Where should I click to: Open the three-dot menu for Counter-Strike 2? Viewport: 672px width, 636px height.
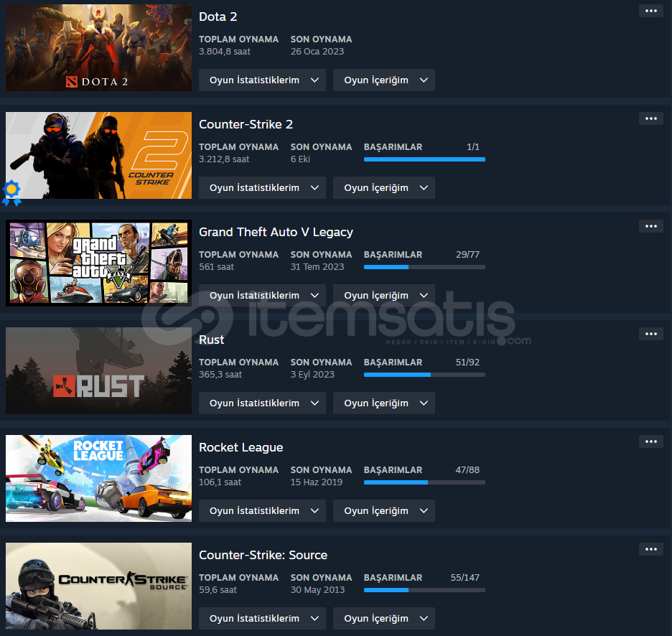coord(650,118)
